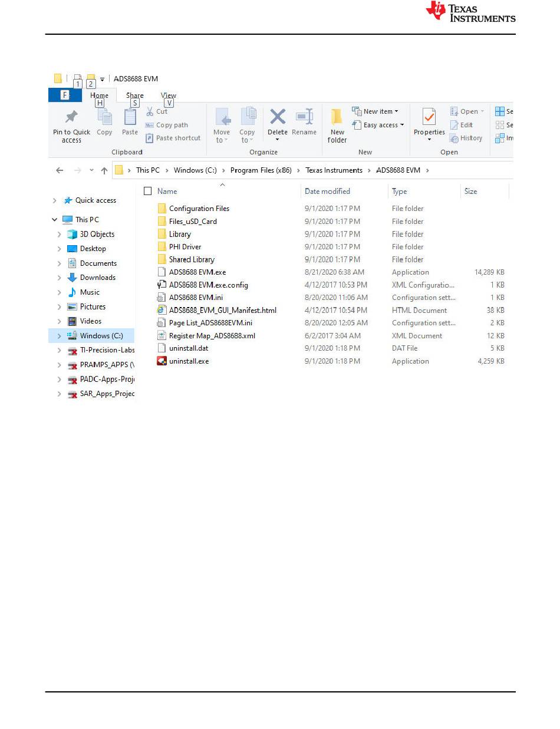
Task: Click This PC in address breadcrumb
Action: [147, 170]
